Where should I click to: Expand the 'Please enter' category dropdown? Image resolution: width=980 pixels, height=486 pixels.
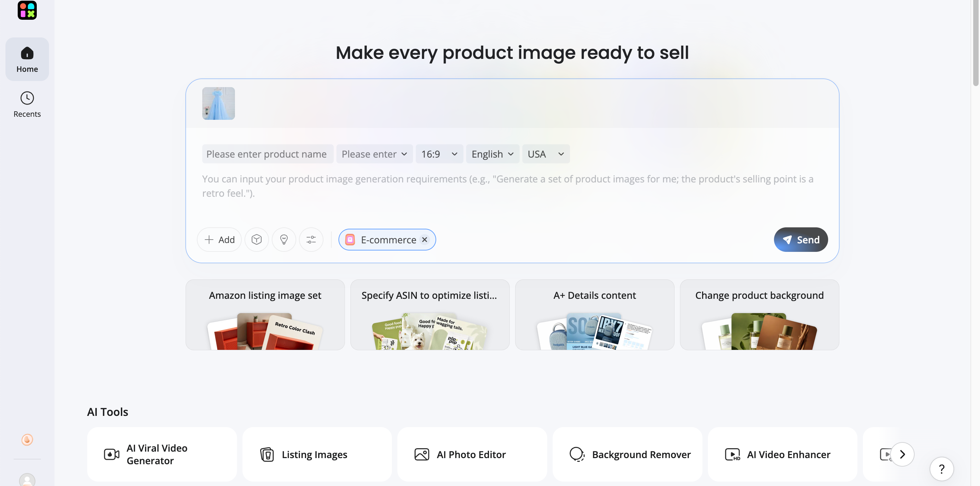[x=374, y=154]
